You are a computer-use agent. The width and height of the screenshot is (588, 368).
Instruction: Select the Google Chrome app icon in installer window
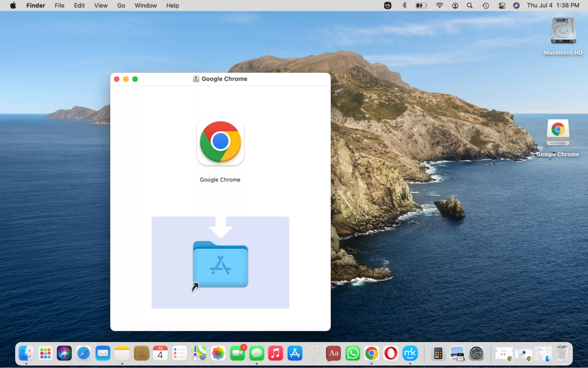click(x=220, y=142)
